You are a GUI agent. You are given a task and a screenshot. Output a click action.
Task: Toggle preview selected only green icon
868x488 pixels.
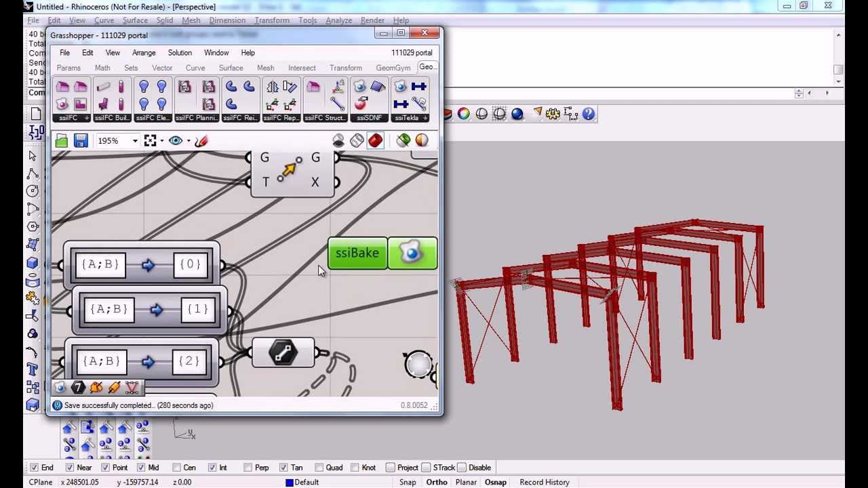coord(403,140)
